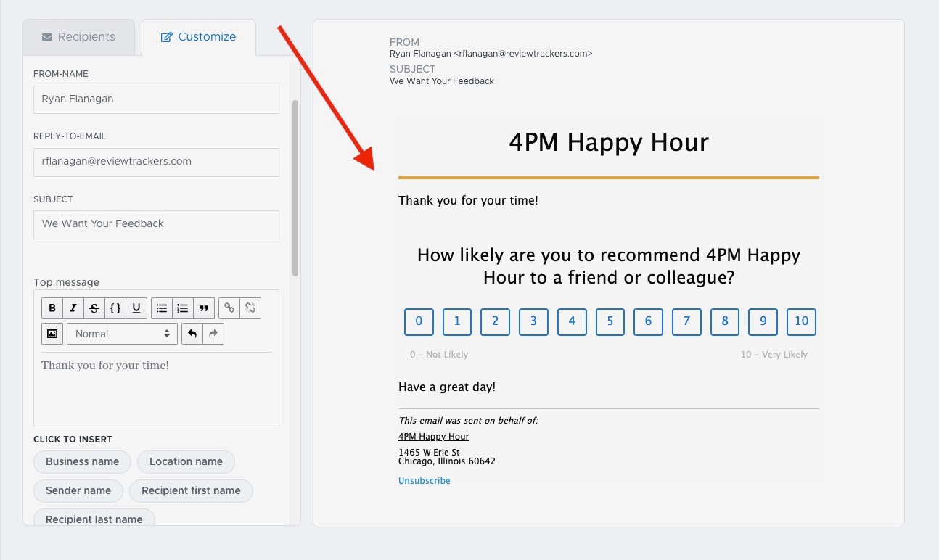Viewport: 939px width, 560px height.
Task: Click the 'Thank you for your time!' preview text
Action: point(468,200)
